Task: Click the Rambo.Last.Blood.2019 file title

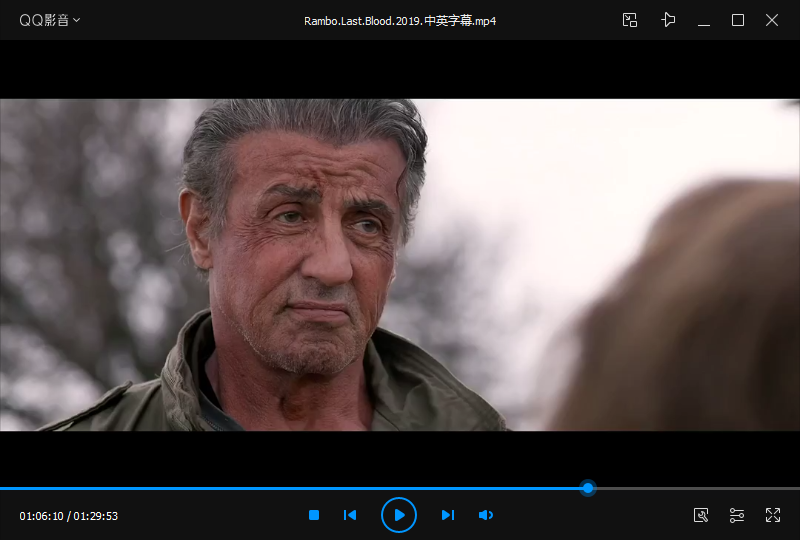Action: coord(400,21)
